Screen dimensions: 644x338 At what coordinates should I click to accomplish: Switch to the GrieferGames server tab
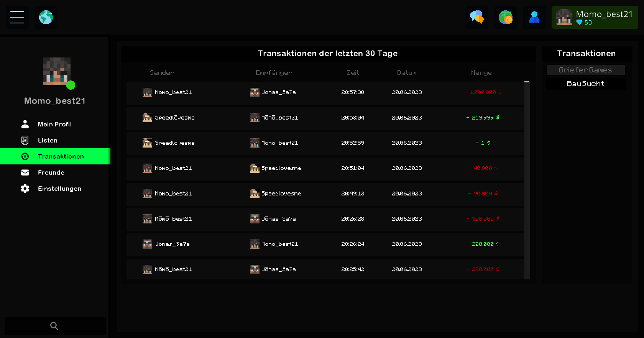coord(586,70)
